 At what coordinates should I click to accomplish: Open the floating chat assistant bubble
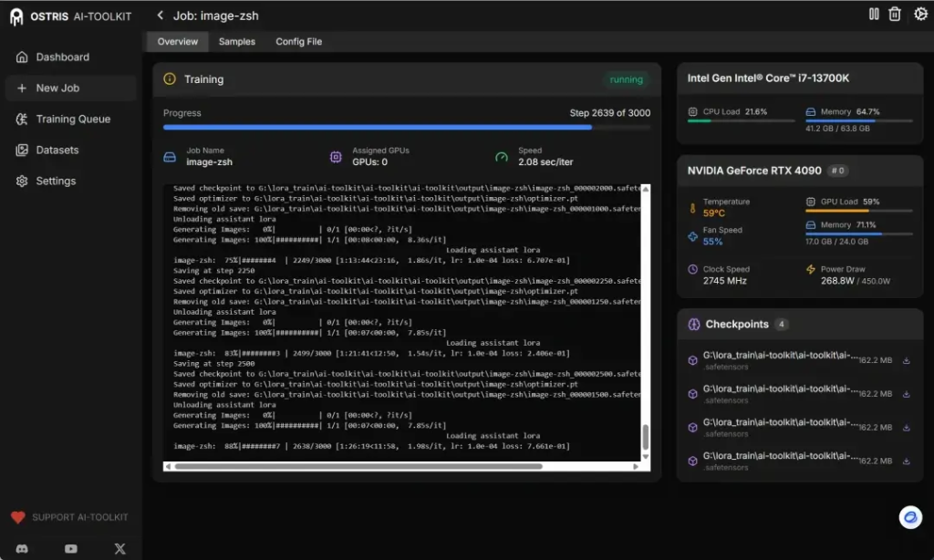click(909, 517)
